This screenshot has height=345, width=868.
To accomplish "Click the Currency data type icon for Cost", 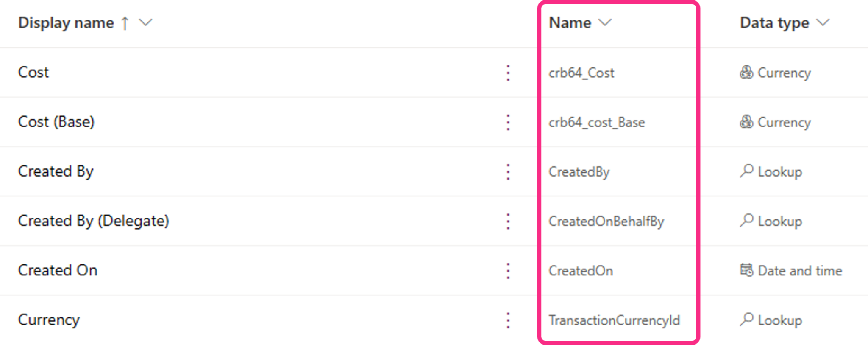I will (746, 73).
